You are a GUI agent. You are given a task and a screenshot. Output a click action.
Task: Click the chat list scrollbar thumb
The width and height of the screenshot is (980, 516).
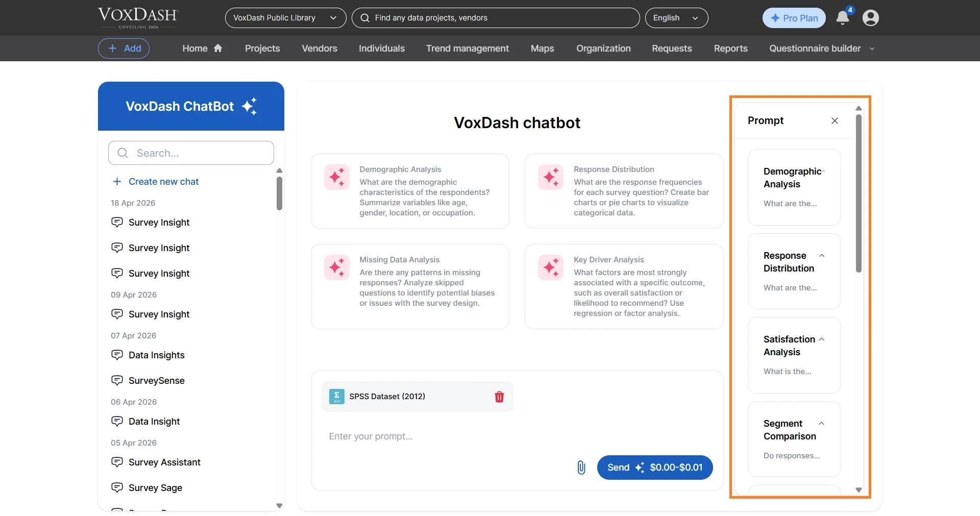(x=279, y=193)
